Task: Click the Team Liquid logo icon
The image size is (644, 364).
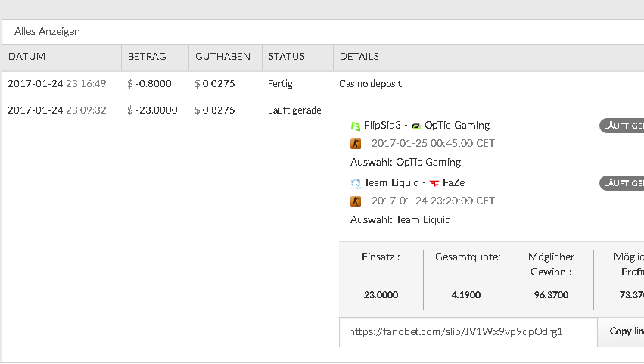Action: [x=356, y=183]
